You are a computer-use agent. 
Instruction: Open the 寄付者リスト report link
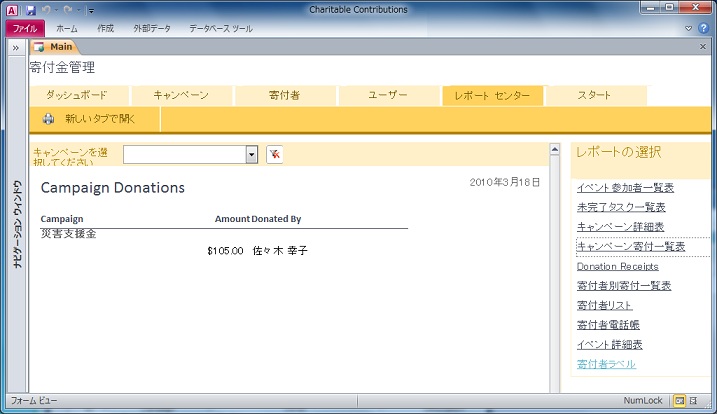[x=605, y=305]
